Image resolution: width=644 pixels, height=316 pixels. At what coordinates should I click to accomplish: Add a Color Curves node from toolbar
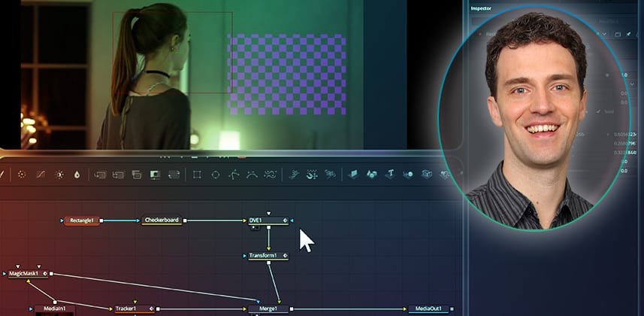(41, 175)
